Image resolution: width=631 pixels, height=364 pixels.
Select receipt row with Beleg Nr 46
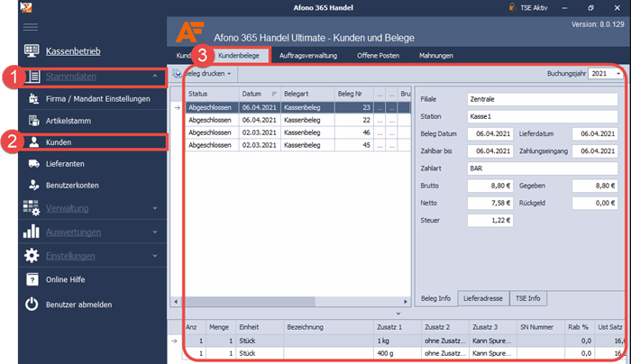tap(297, 132)
